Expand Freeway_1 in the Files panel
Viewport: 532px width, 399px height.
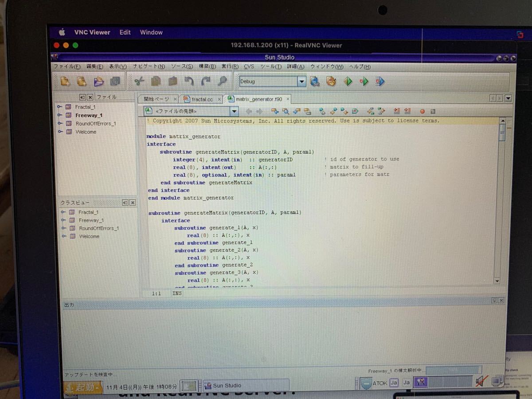(59, 115)
